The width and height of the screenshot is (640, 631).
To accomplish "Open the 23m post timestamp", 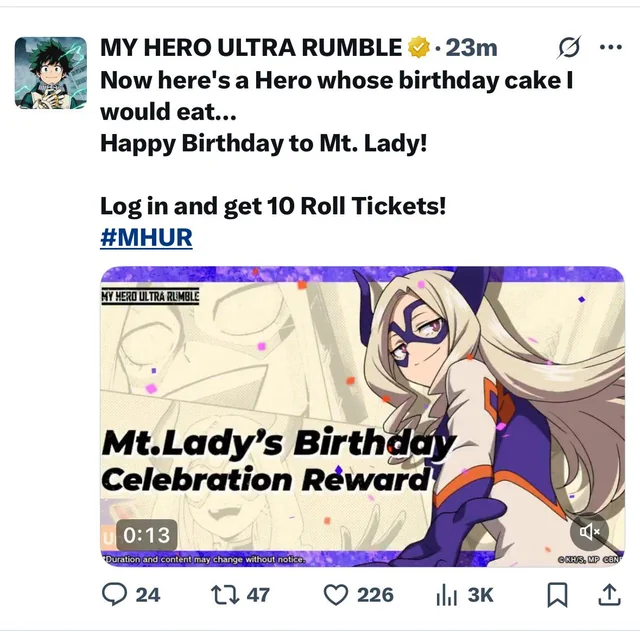I will [471, 48].
